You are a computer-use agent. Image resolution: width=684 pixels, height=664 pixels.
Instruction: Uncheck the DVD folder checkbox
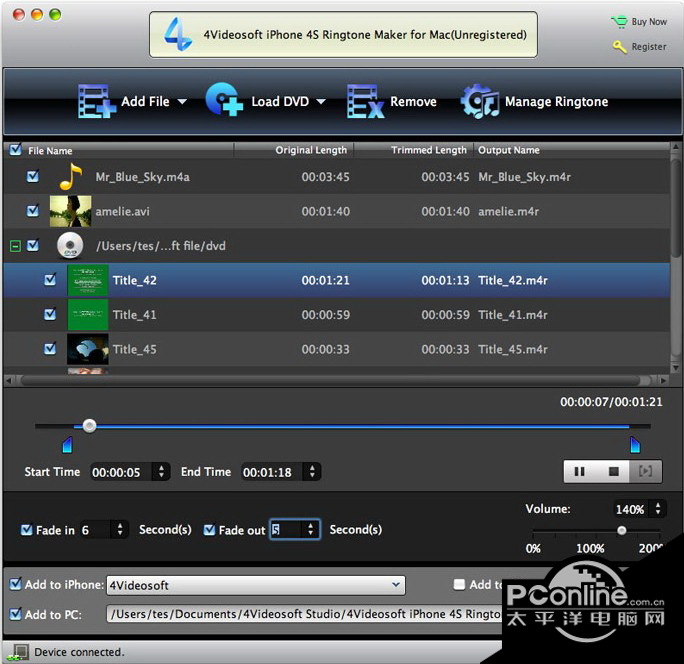pyautogui.click(x=33, y=246)
